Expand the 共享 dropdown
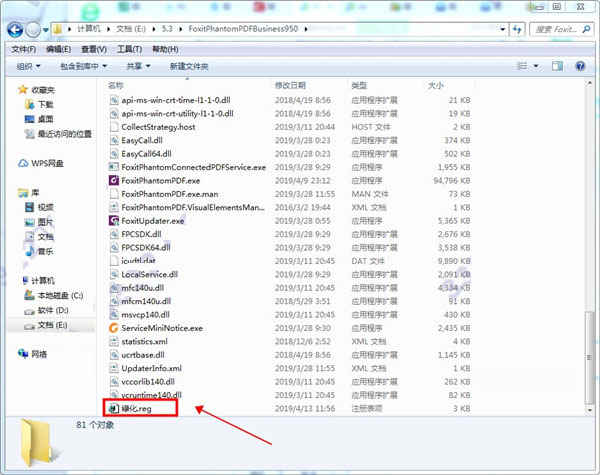Image resolution: width=600 pixels, height=475 pixels. [x=138, y=67]
